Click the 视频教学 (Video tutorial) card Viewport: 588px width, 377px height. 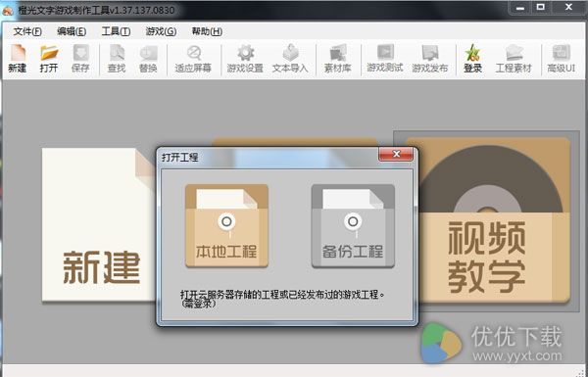(487, 220)
